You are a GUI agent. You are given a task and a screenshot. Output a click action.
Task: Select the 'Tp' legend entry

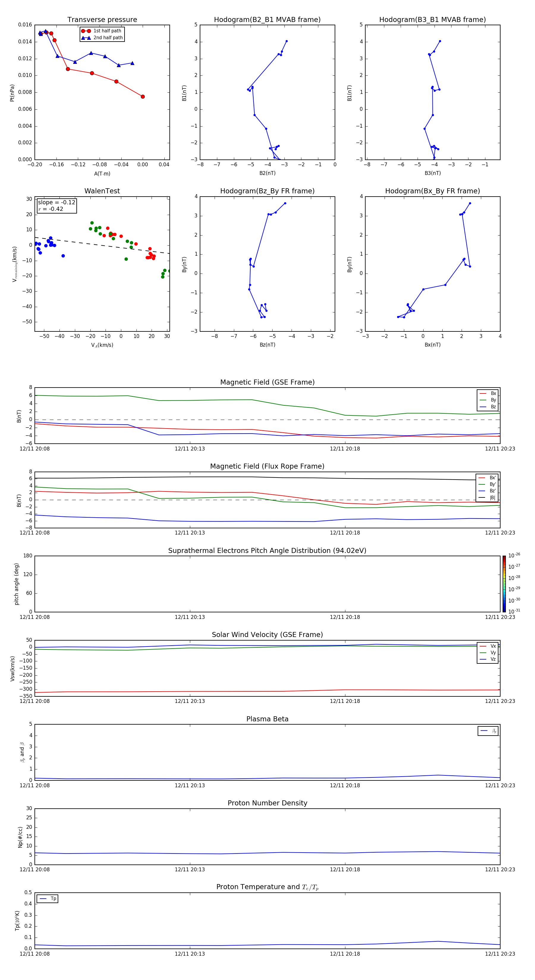tap(48, 899)
